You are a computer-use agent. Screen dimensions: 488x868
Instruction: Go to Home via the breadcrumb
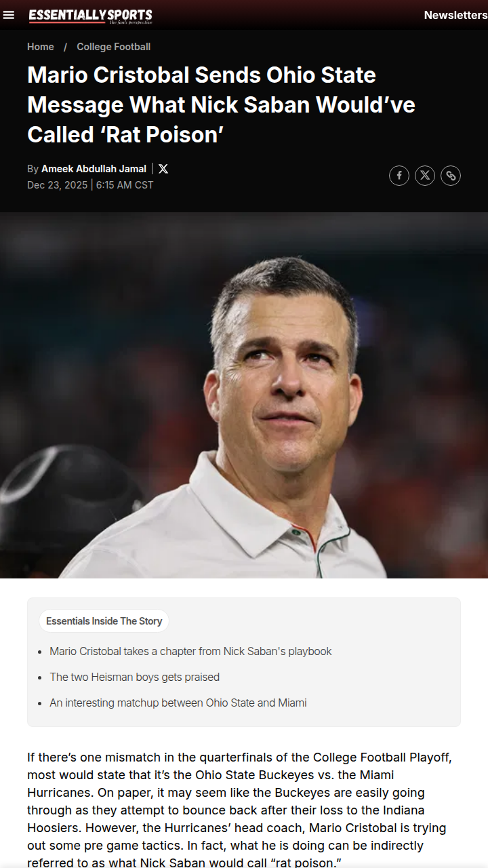pos(41,47)
